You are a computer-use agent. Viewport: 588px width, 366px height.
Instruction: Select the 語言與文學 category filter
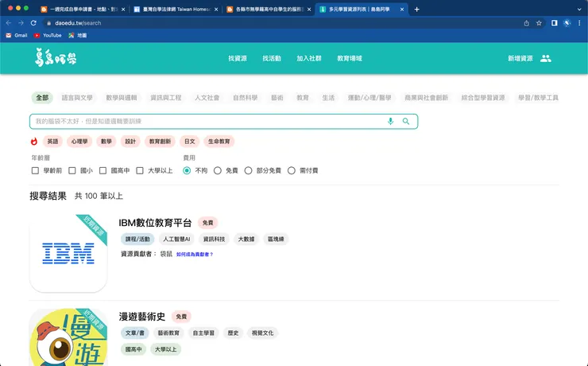coord(77,98)
